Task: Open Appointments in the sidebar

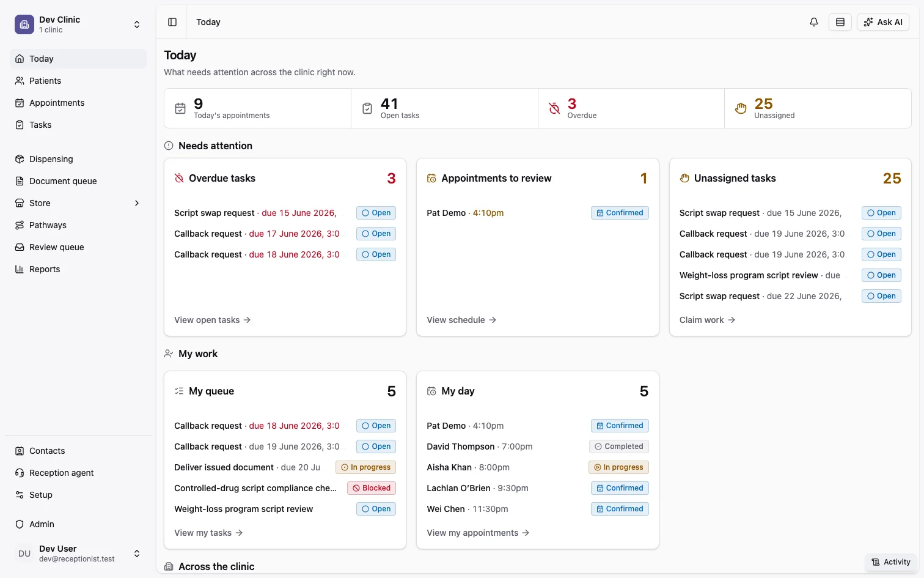Action: [x=78, y=103]
